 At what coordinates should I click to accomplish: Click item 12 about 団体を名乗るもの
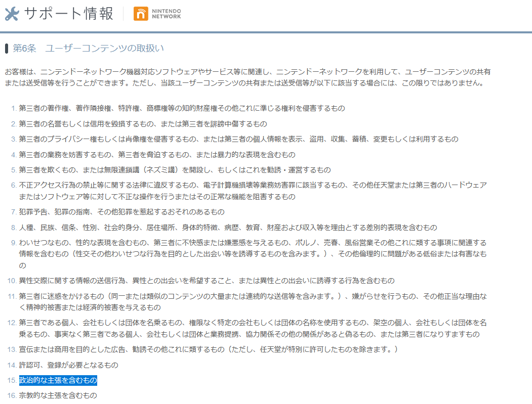253,329
